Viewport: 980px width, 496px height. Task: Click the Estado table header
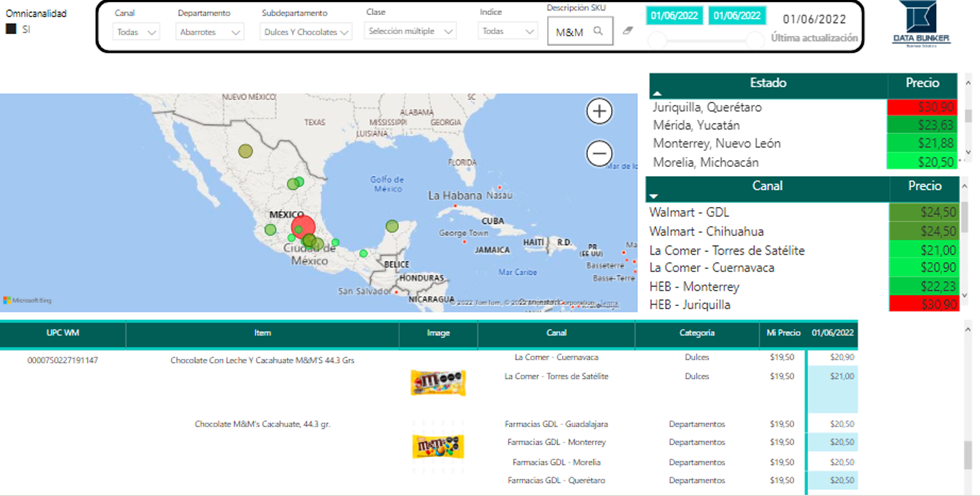(767, 83)
